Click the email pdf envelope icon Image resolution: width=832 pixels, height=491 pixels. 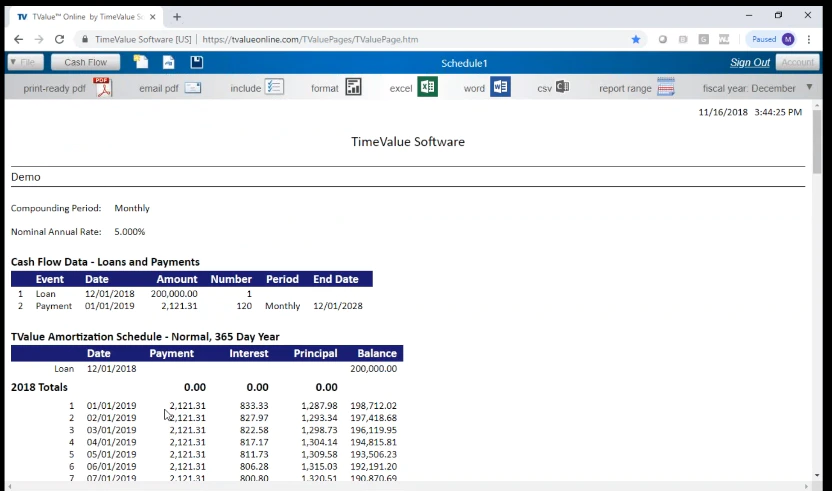coord(193,88)
